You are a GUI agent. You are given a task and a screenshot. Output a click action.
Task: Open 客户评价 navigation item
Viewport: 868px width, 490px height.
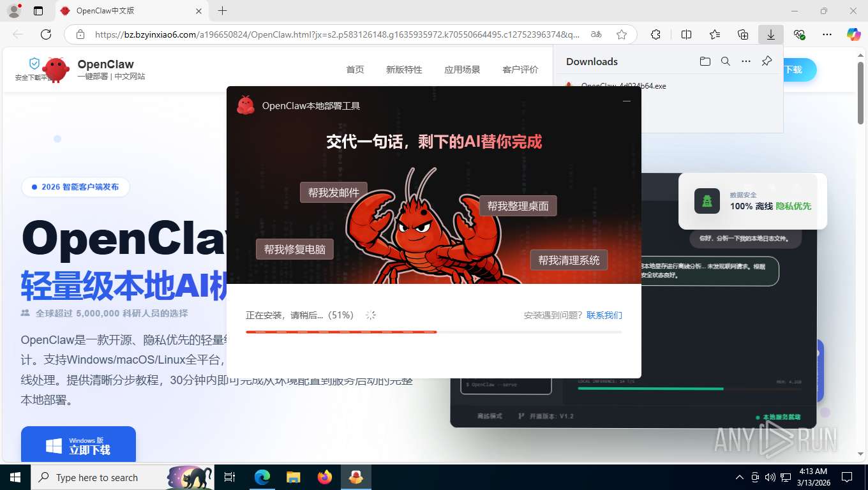520,70
